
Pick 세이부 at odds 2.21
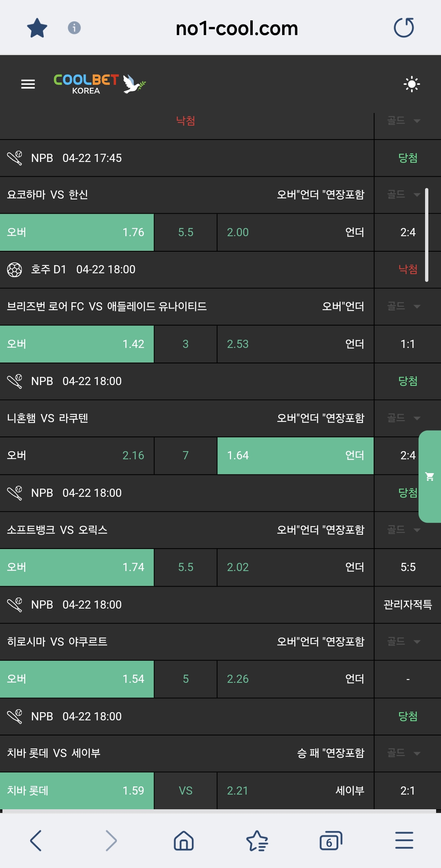(x=295, y=790)
